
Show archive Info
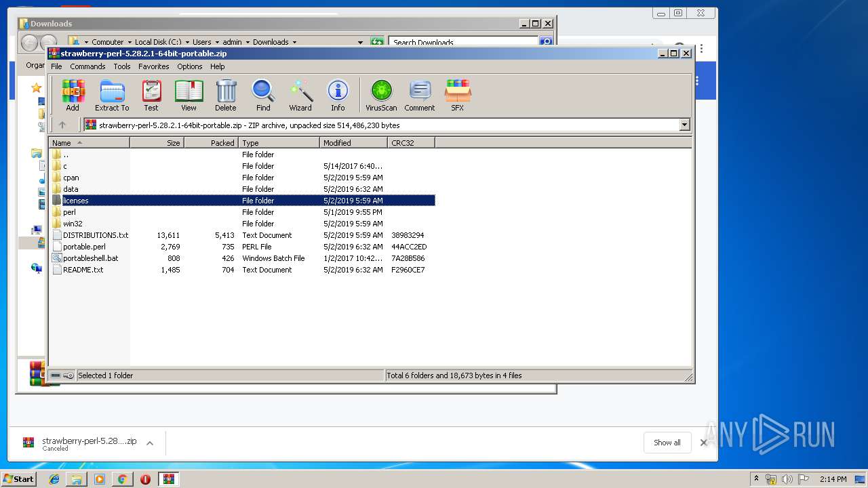338,95
